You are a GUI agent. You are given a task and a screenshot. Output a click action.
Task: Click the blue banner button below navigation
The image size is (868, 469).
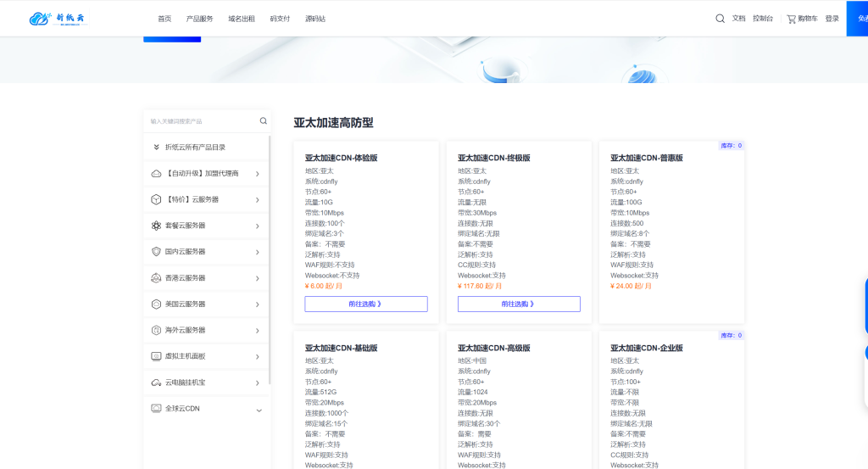172,39
